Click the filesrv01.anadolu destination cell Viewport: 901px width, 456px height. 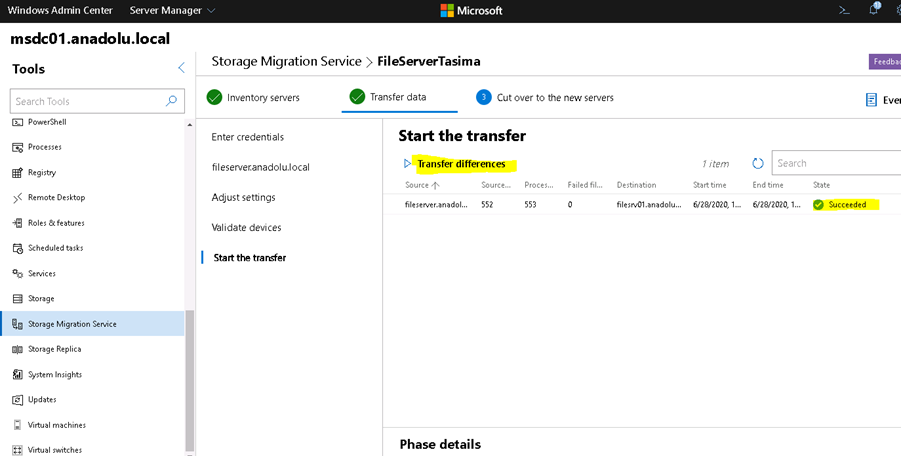649,204
